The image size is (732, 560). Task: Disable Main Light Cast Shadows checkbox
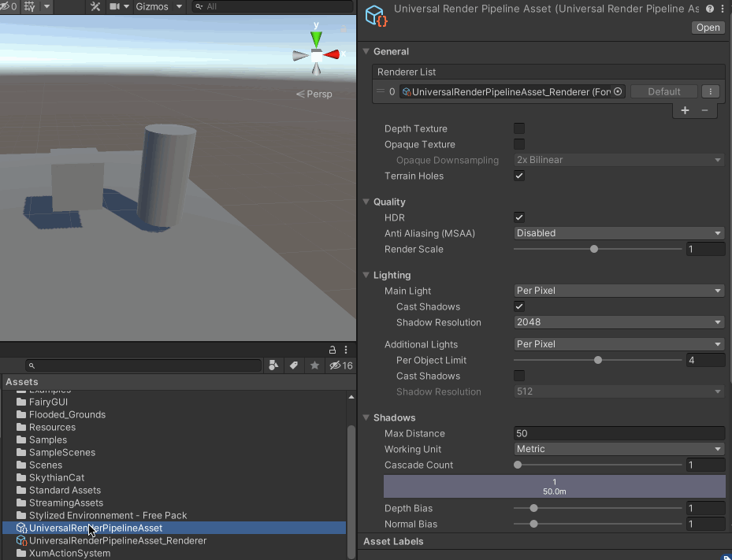519,306
